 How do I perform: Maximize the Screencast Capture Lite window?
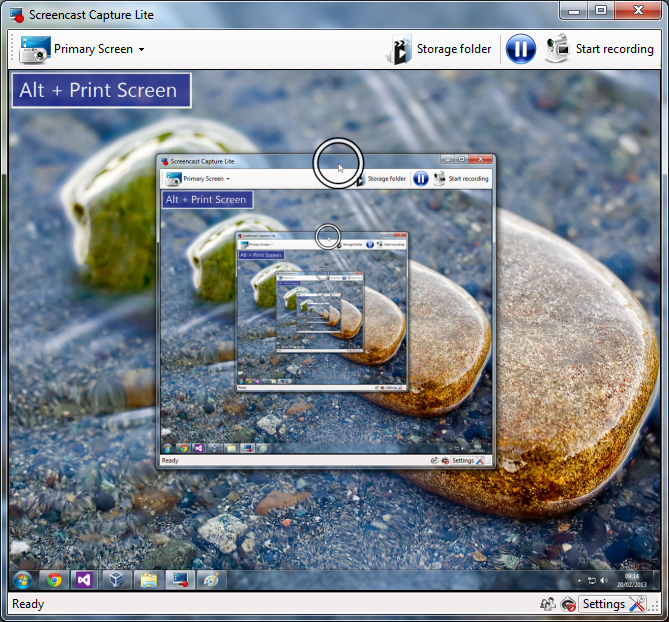click(601, 10)
